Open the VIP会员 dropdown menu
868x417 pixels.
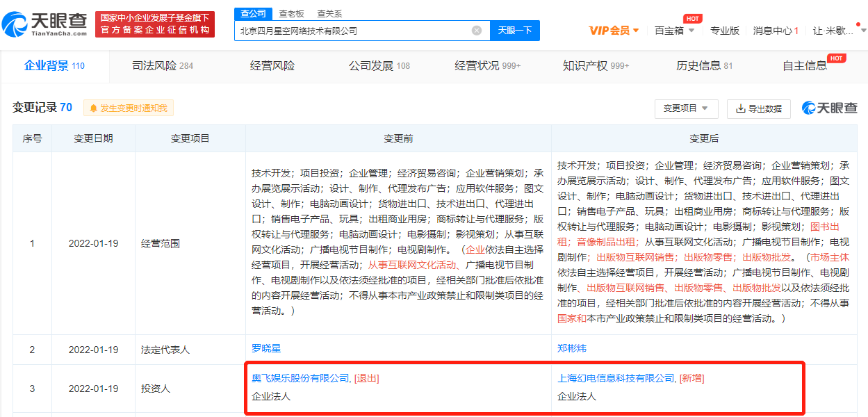(614, 31)
